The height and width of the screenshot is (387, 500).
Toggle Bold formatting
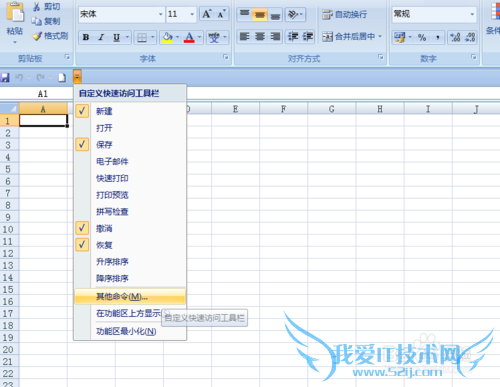[x=86, y=37]
